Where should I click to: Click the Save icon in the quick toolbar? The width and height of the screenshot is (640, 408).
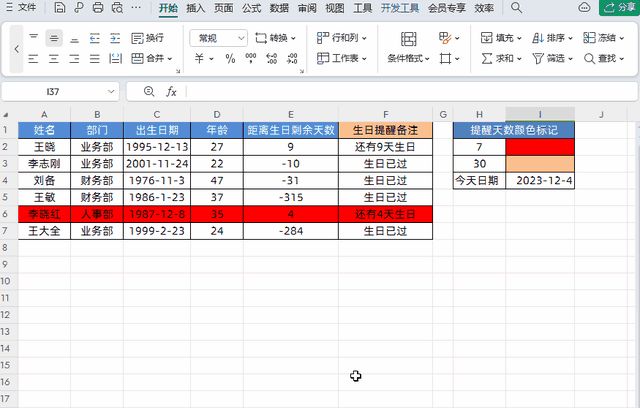coord(60,7)
